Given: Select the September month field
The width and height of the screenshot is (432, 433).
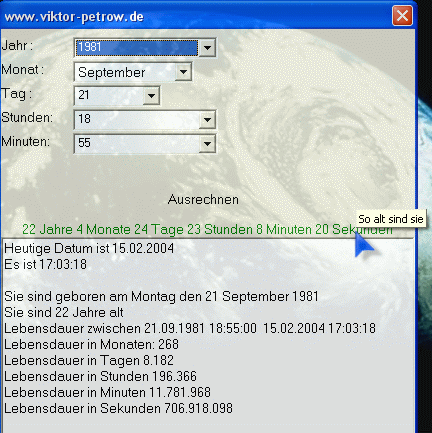Looking at the screenshot, I should tap(125, 72).
